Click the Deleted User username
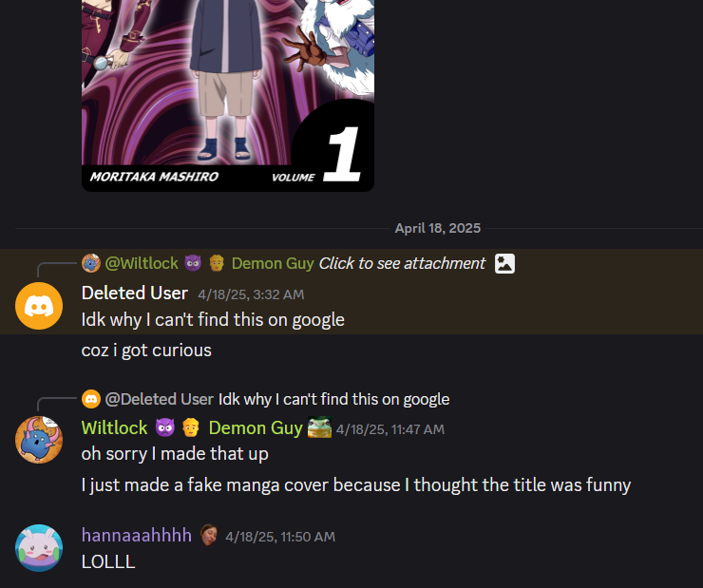 click(135, 294)
